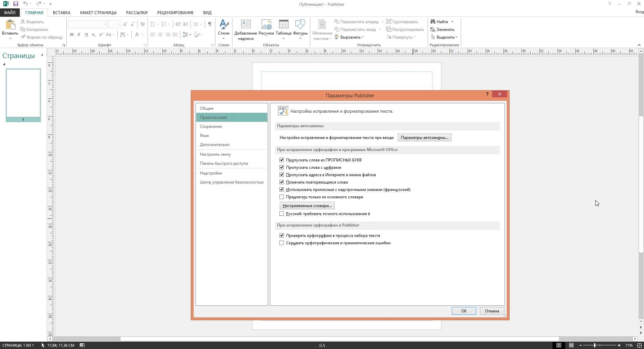Screen dimensions: 644x349
Task: Click the Shapes (Фигуры) icon
Action: [x=300, y=24]
